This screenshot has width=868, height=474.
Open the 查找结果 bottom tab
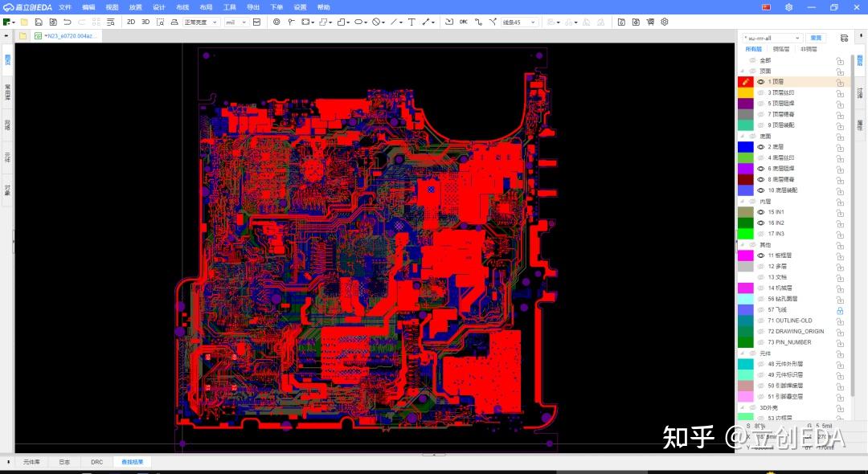coord(133,462)
